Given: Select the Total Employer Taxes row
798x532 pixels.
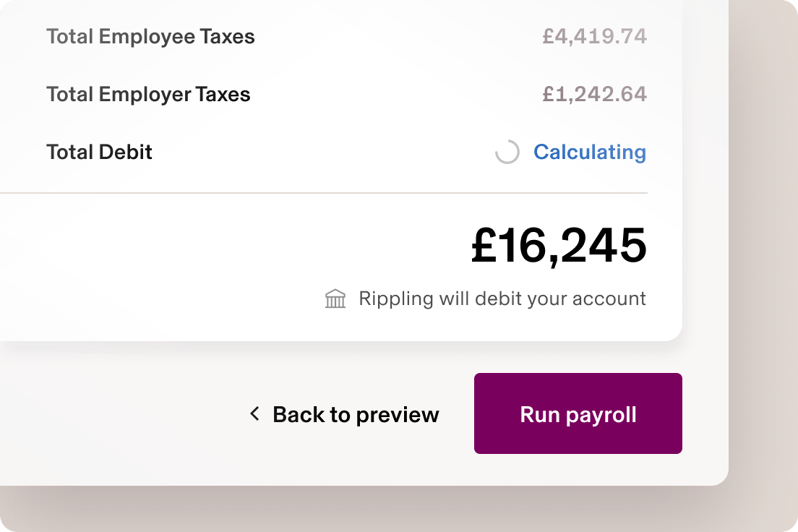Looking at the screenshot, I should tap(148, 94).
